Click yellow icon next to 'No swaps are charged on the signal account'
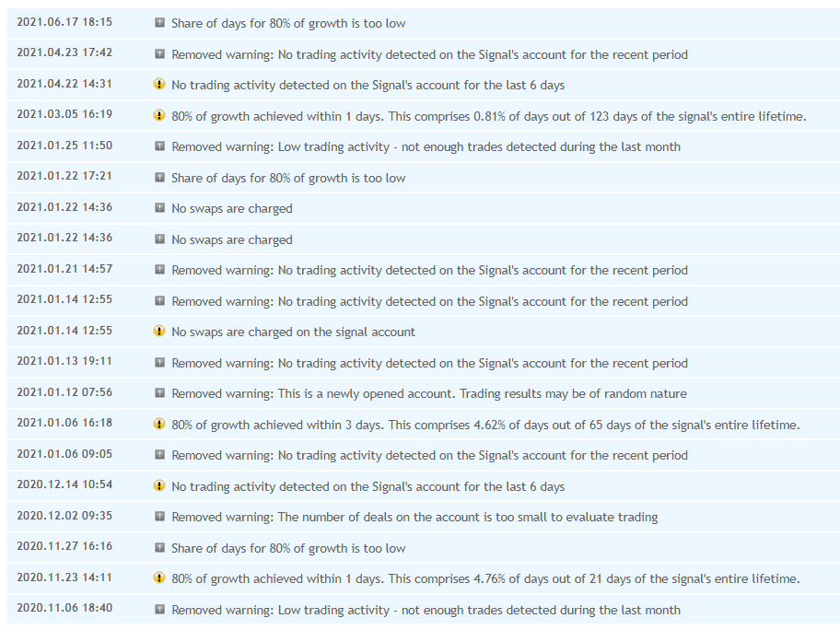840x630 pixels. (x=159, y=332)
